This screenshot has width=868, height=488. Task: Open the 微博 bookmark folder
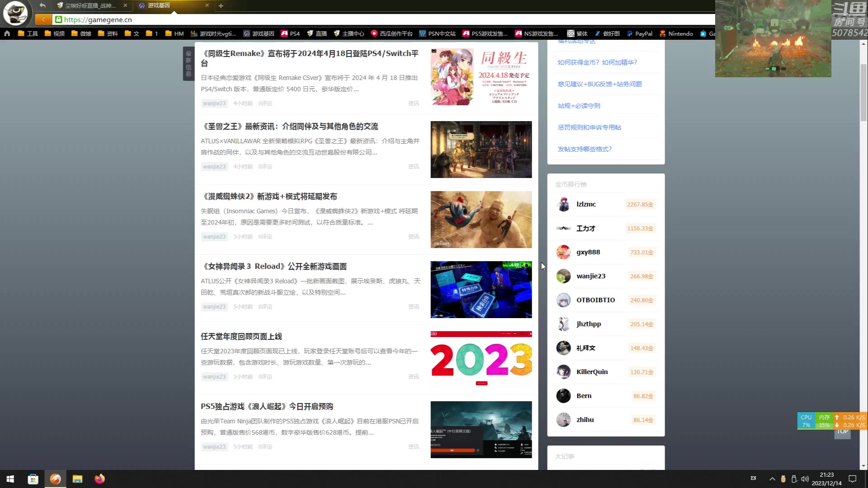pyautogui.click(x=81, y=33)
